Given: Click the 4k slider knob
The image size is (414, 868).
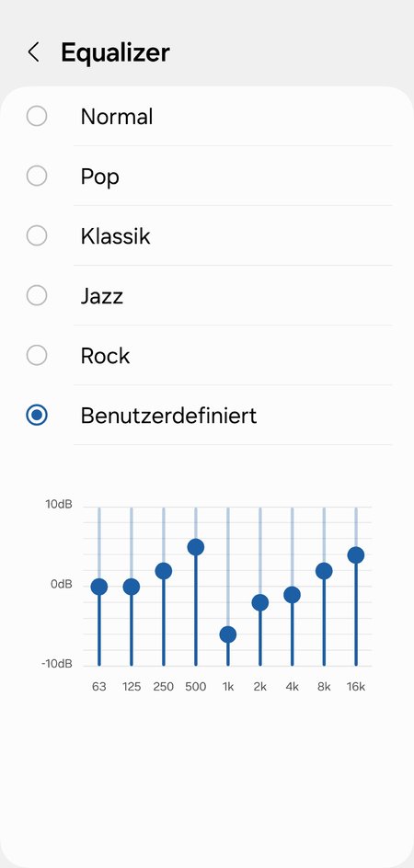Looking at the screenshot, I should coord(292,595).
